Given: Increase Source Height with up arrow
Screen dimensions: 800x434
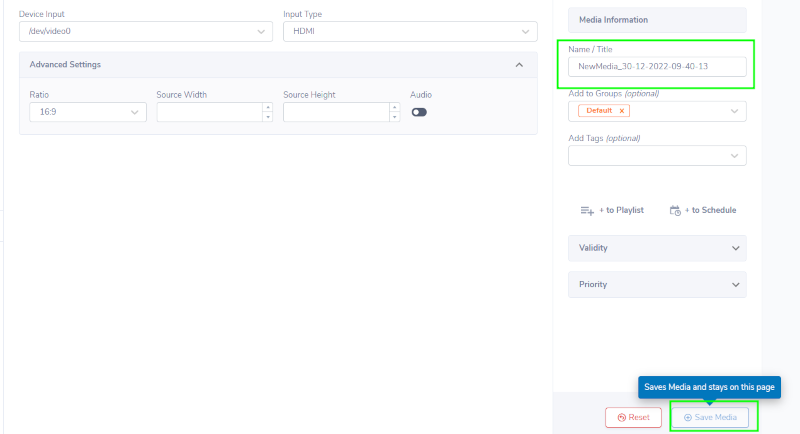Looking at the screenshot, I should [394, 108].
